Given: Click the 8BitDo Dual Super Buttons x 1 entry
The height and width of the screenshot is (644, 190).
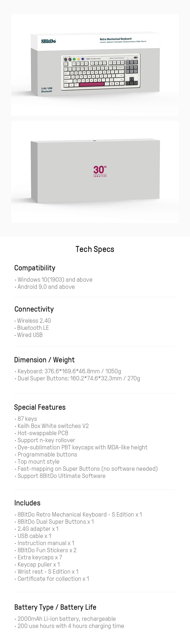Looking at the screenshot, I should [55, 522].
